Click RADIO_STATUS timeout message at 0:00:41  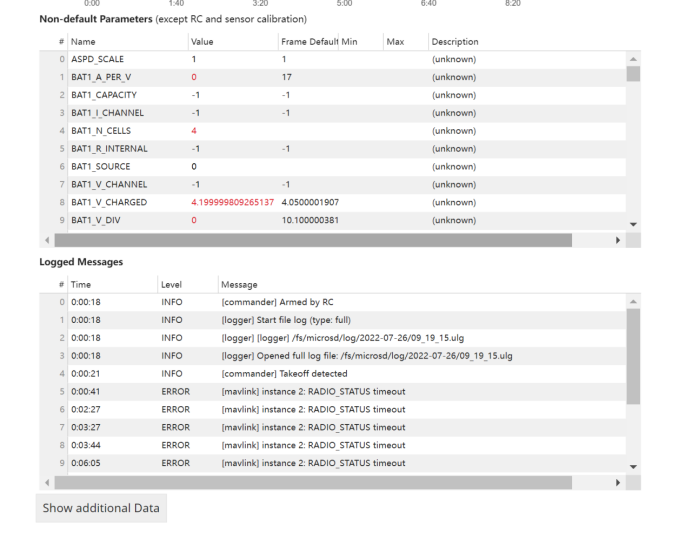[x=313, y=391]
